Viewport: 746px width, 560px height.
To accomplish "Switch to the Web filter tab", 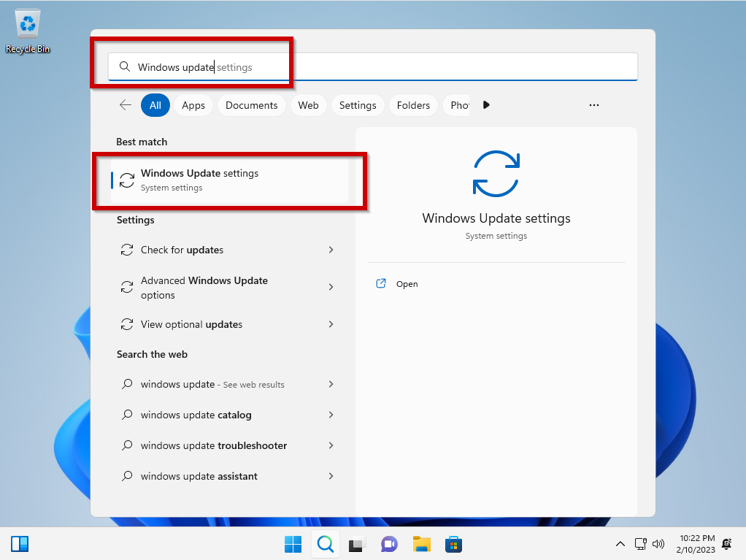I will point(308,105).
